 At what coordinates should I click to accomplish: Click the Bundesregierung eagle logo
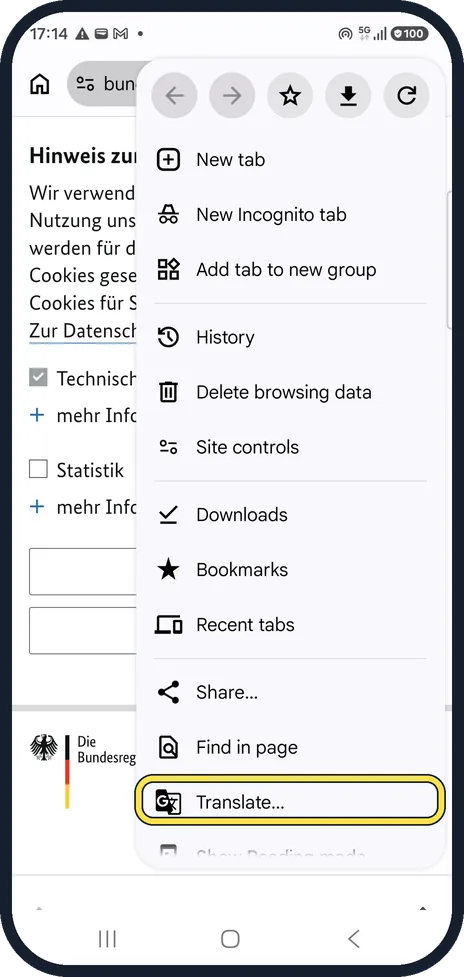coord(44,748)
